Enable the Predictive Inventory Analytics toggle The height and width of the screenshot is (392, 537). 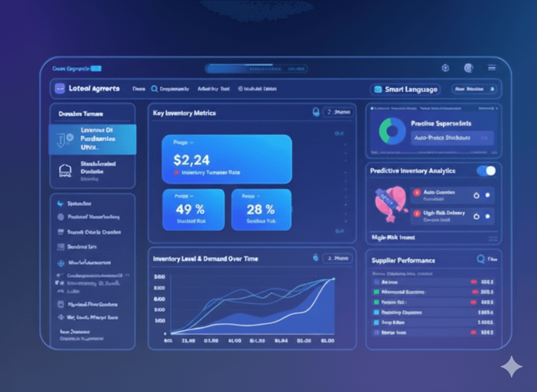pyautogui.click(x=486, y=171)
